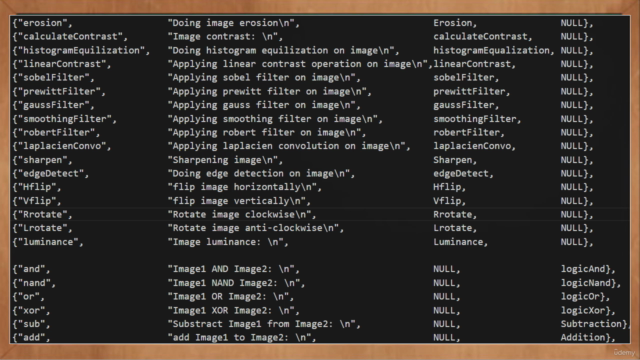
Task: Select "Image1 XOR Image2: \n" string
Action: tap(231, 310)
